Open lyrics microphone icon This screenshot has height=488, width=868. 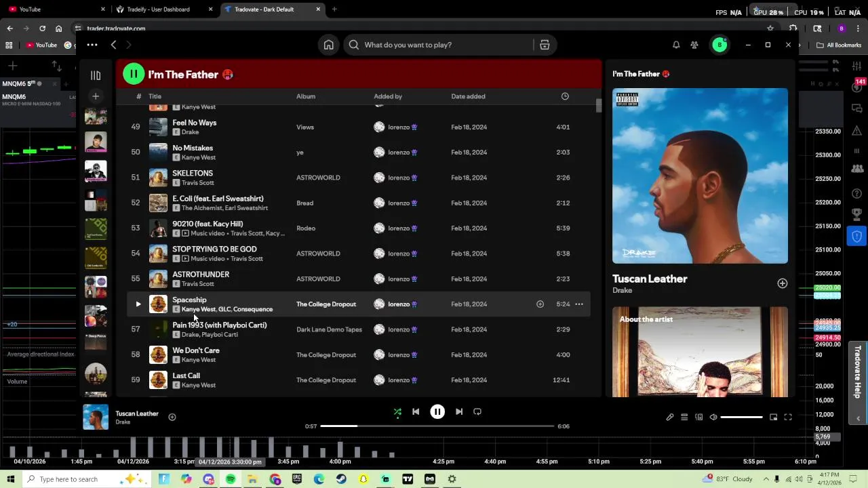pos(670,418)
